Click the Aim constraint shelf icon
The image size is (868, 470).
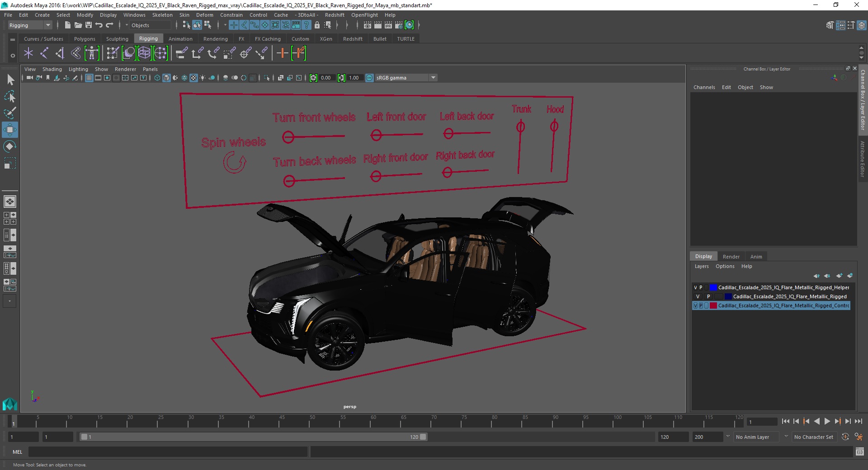[x=245, y=53]
